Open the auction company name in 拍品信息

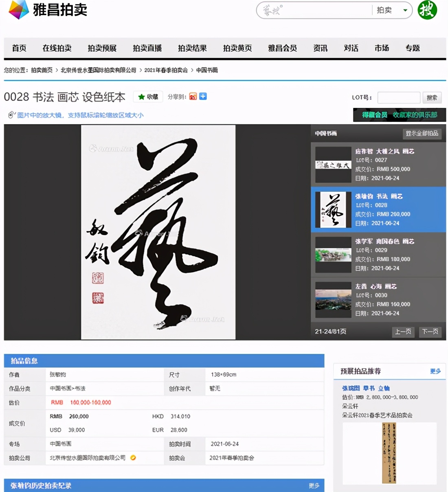click(88, 458)
